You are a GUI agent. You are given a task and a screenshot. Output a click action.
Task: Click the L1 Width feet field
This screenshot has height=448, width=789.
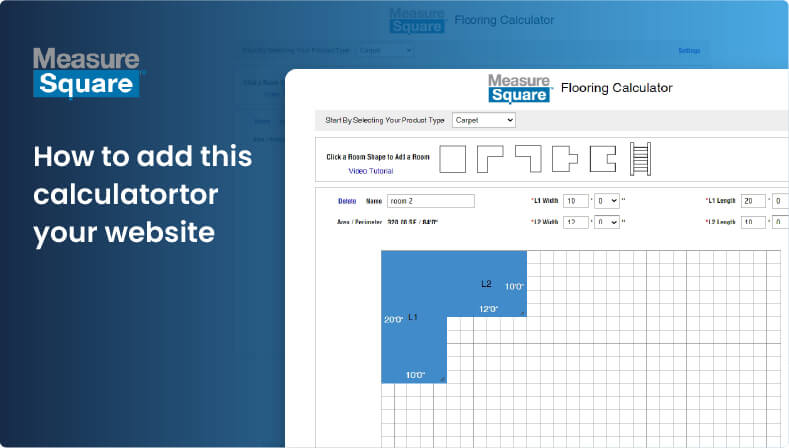tap(575, 201)
